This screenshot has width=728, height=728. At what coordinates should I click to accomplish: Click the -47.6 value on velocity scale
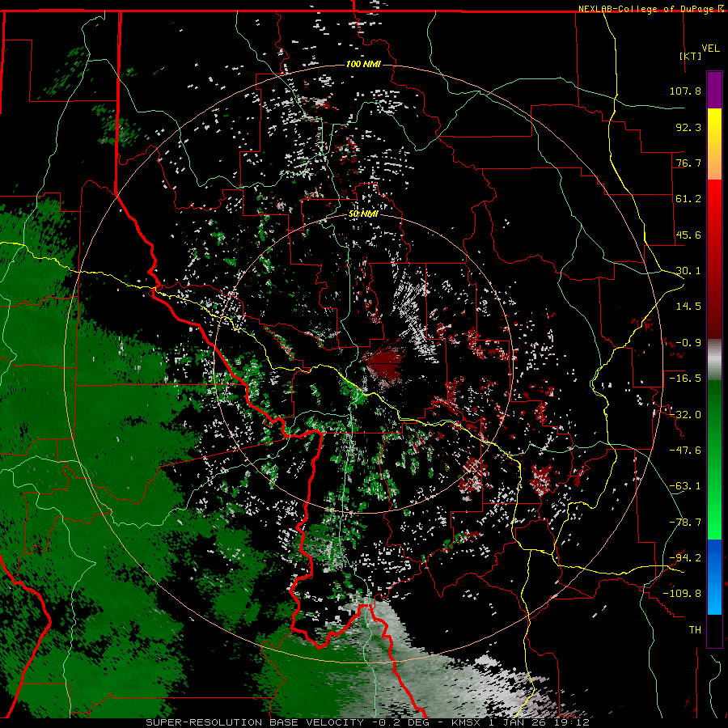[685, 451]
